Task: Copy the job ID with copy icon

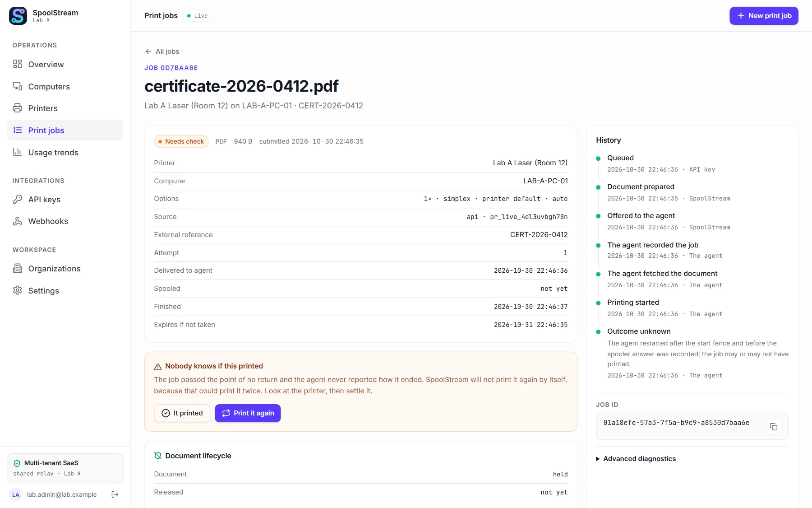Action: [x=774, y=427]
